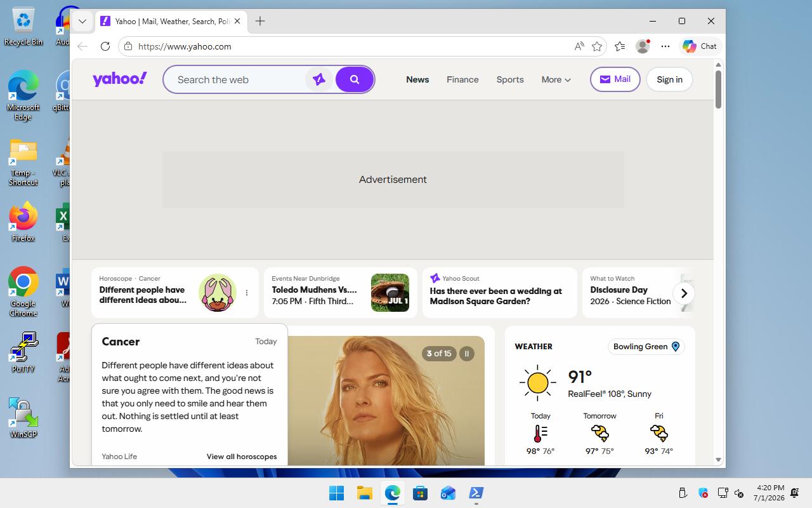This screenshot has height=508, width=812.
Task: Click the Cancer horoscope headline card
Action: pos(175,293)
